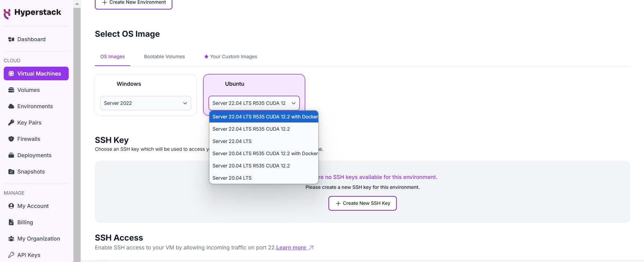Click the MANAGE section label

pos(14,193)
